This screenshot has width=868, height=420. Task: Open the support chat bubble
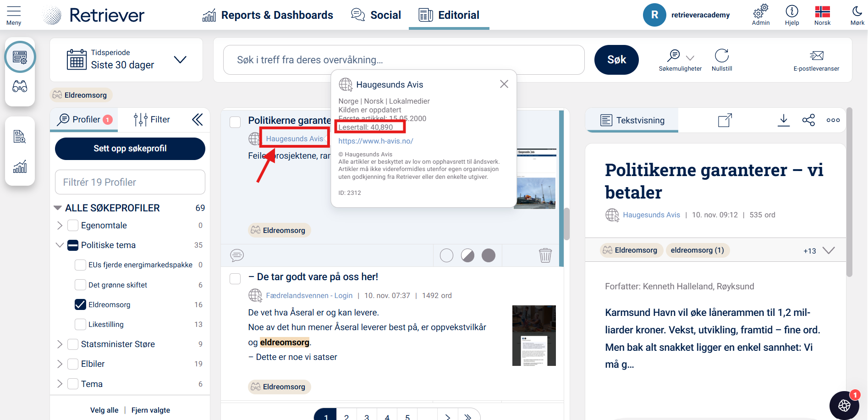[x=844, y=405]
